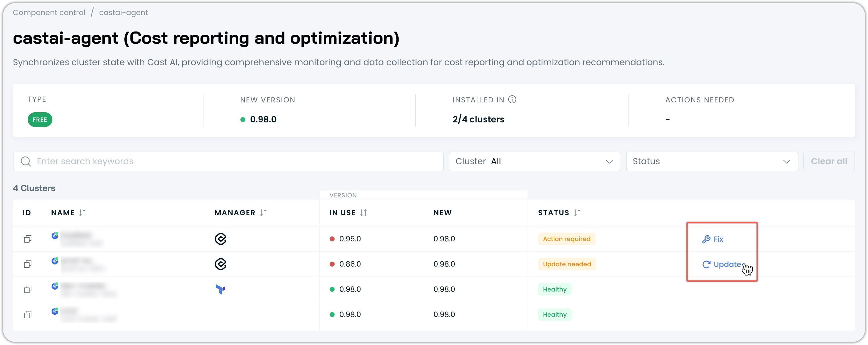
Task: Copy cluster ID in the 0.86.0 row
Action: (x=28, y=264)
